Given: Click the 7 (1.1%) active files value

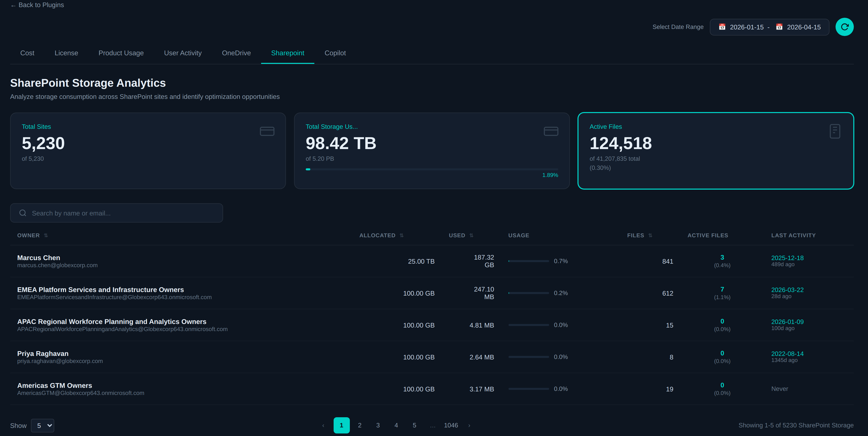Looking at the screenshot, I should coord(722,293).
